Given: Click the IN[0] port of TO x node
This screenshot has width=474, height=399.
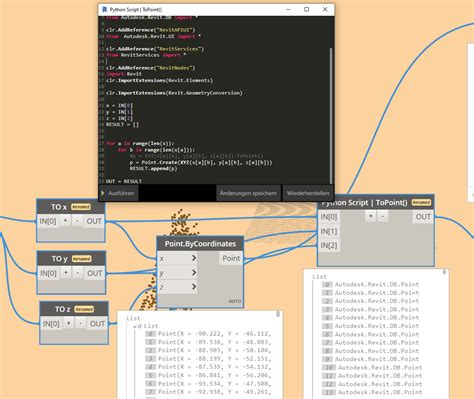Looking at the screenshot, I should point(48,221).
